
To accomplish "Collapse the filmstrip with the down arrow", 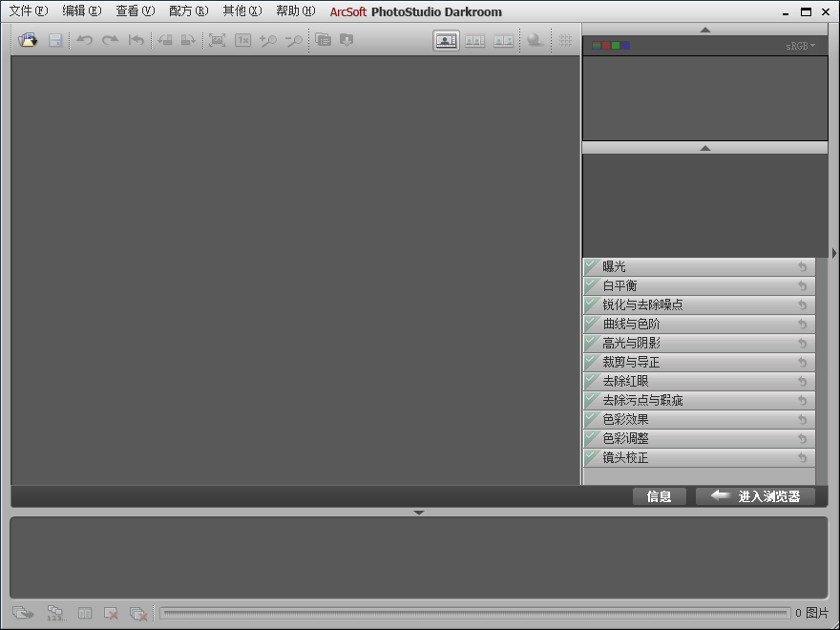I will (419, 513).
